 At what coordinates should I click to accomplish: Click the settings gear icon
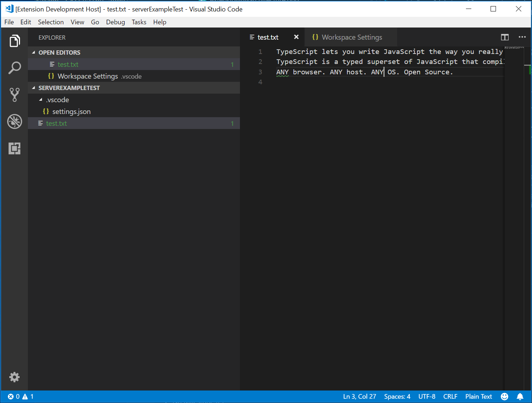point(14,377)
